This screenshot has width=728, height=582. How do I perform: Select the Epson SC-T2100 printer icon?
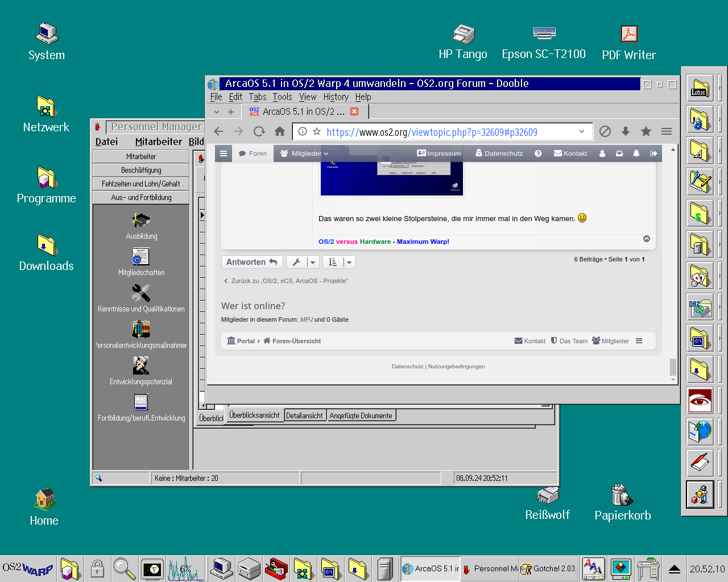(x=544, y=34)
